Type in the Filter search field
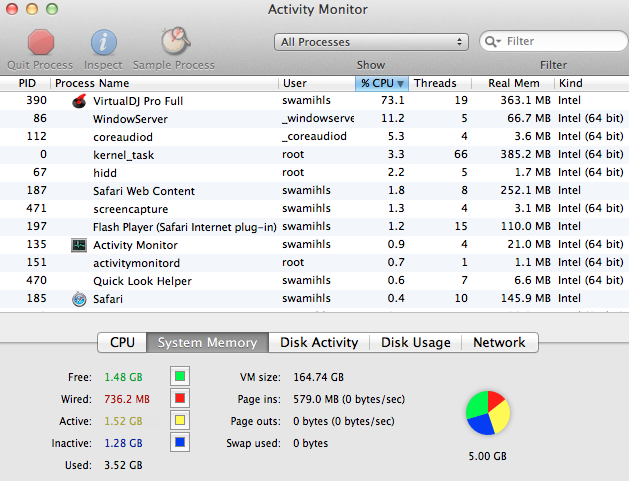629x481 pixels. [x=558, y=42]
